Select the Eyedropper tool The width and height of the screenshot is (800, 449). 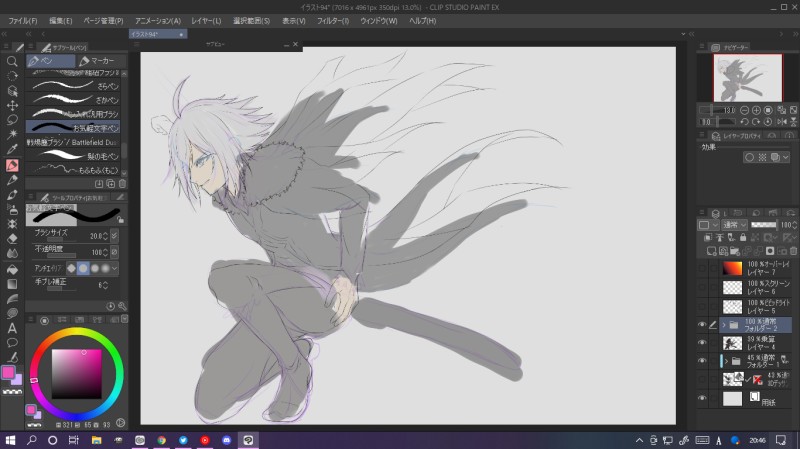13,149
